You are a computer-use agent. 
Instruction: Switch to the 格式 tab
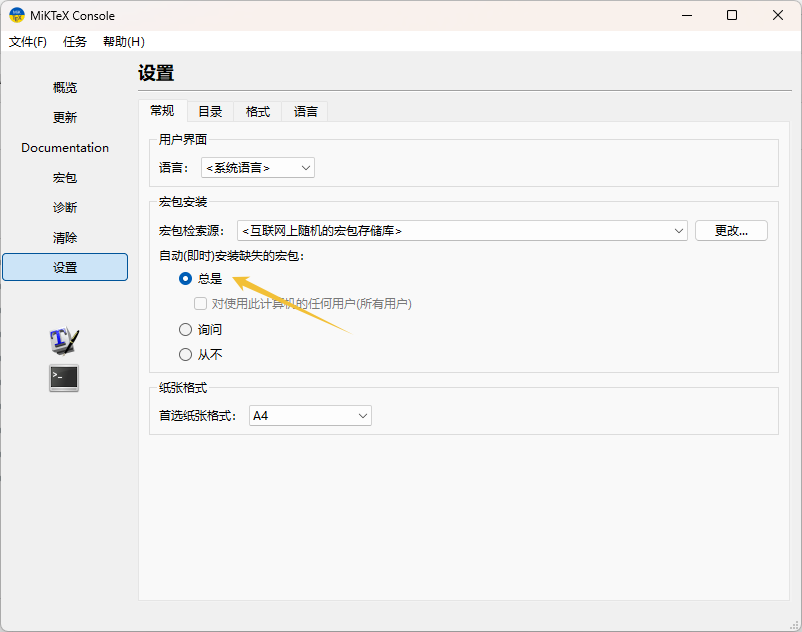click(258, 112)
